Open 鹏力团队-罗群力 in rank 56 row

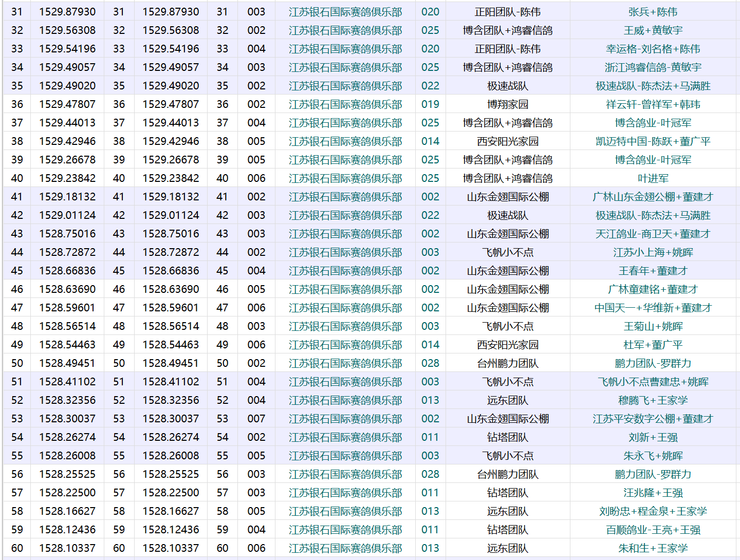point(653,474)
